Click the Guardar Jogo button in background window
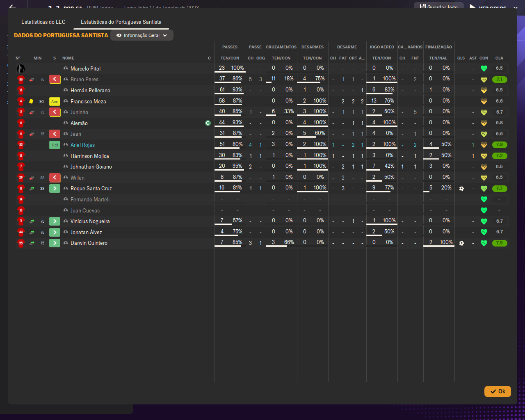Screen dimensions: 525x420 click(438, 7)
